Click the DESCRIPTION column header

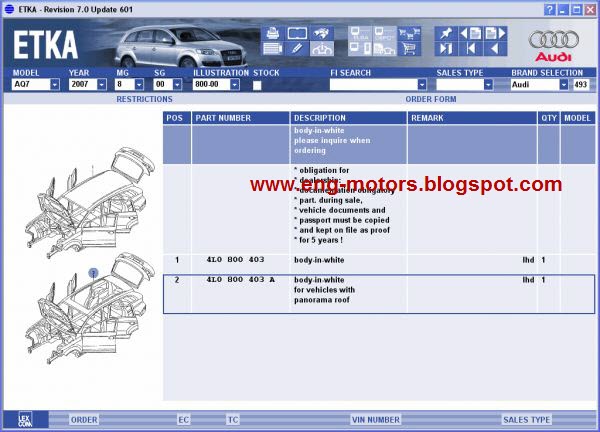click(348, 118)
